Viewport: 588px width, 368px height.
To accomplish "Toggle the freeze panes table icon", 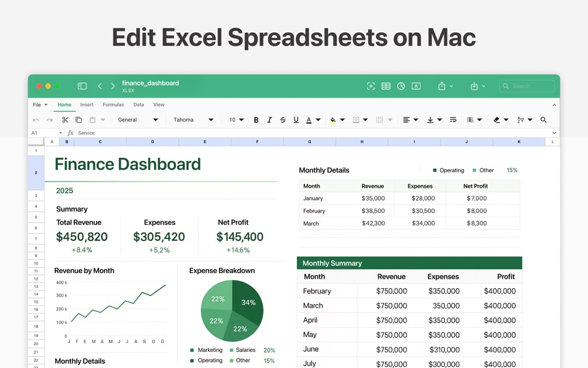I will [386, 86].
